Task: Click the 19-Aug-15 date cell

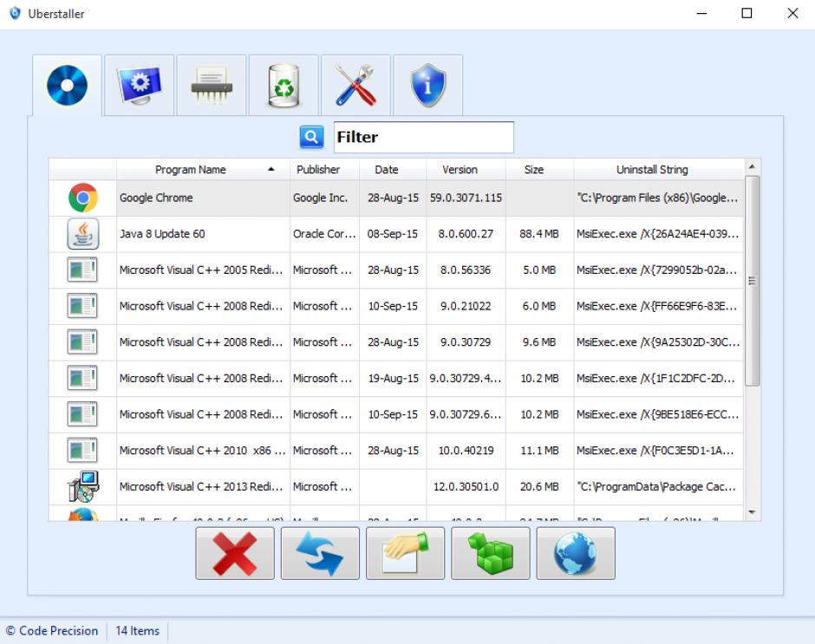Action: pyautogui.click(x=393, y=379)
